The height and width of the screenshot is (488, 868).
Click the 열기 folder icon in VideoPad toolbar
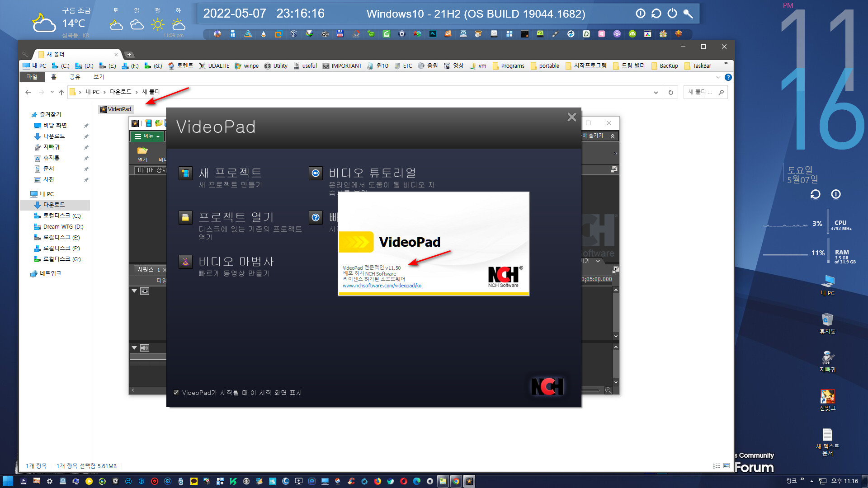coord(142,154)
